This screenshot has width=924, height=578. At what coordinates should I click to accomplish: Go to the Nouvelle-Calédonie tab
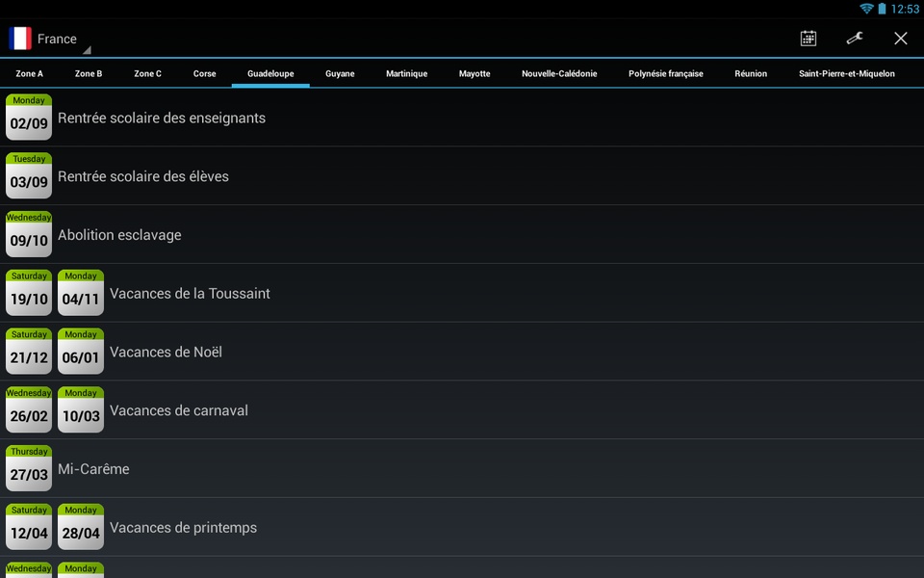[x=559, y=74]
